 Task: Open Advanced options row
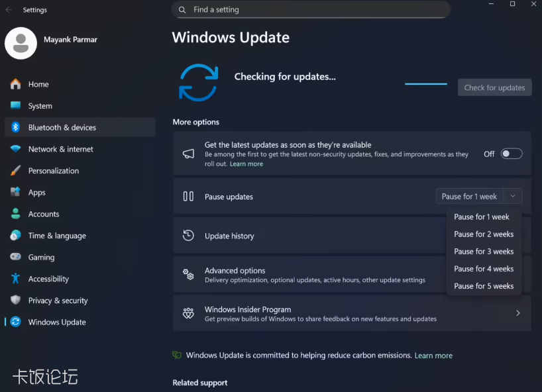[352, 275]
